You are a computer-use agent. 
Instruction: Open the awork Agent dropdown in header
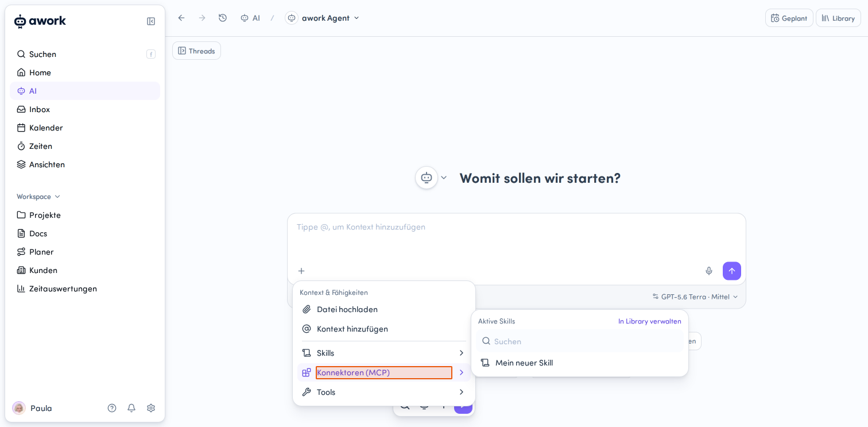click(323, 18)
